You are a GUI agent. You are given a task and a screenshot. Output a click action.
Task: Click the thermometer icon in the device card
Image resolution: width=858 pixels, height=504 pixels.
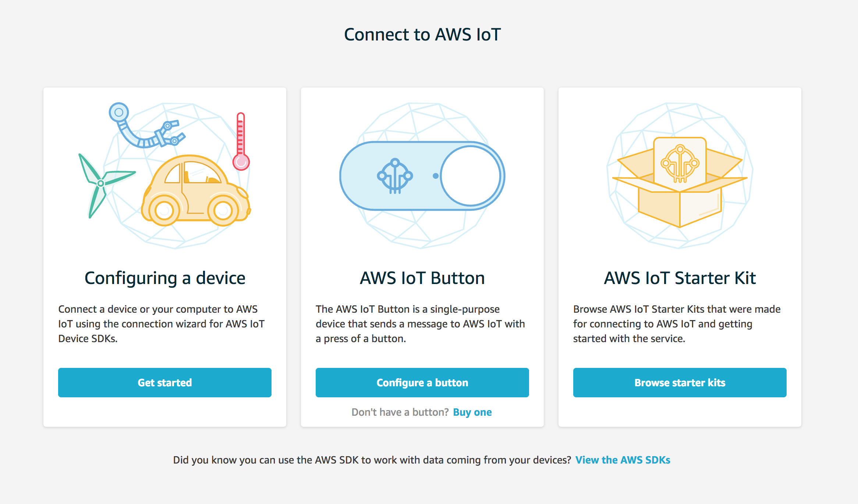click(x=241, y=140)
